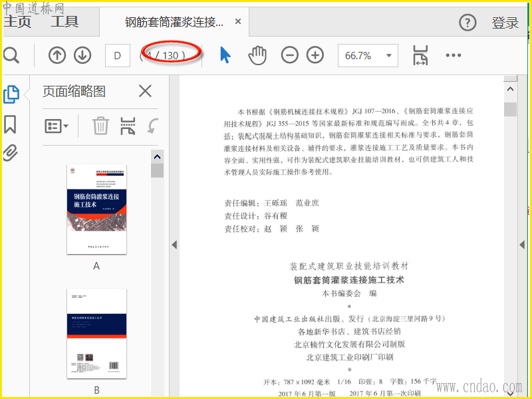Open the search magnifier tool
Image resolution: width=532 pixels, height=399 pixels.
pyautogui.click(x=11, y=55)
